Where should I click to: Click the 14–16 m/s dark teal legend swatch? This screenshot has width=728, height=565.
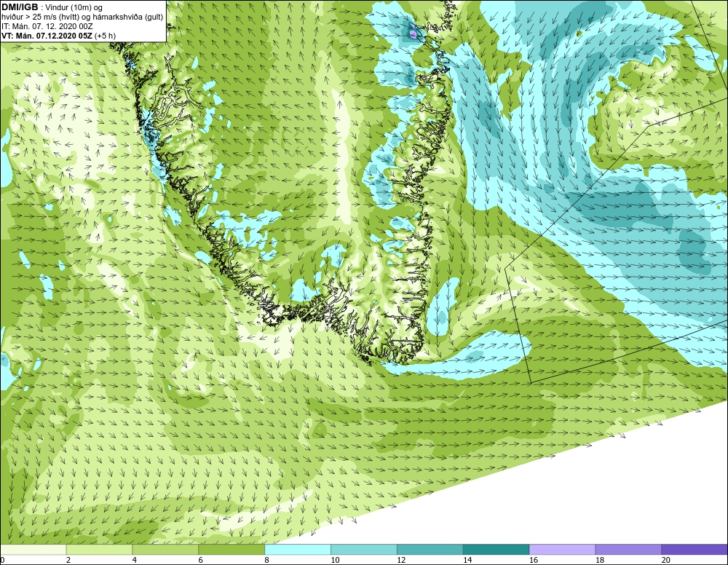pos(496,550)
